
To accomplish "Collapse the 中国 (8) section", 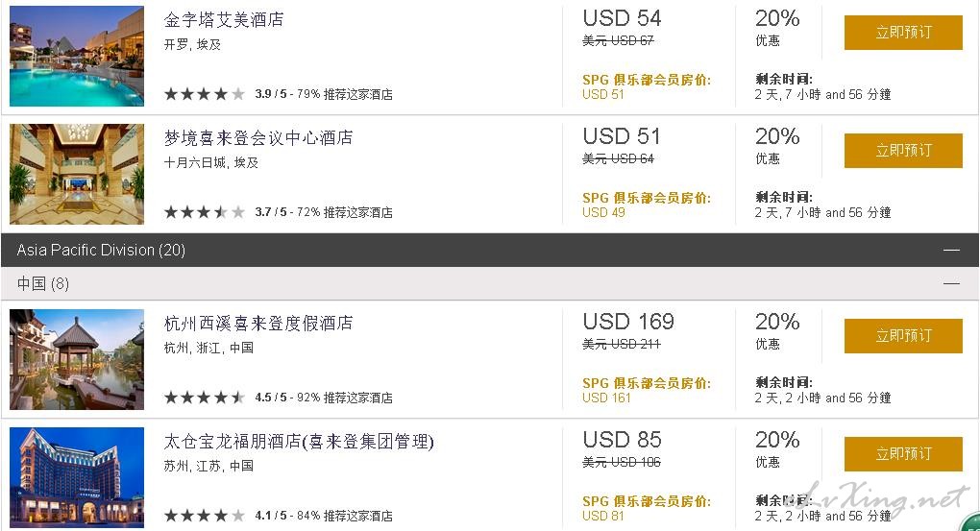I will tap(951, 283).
